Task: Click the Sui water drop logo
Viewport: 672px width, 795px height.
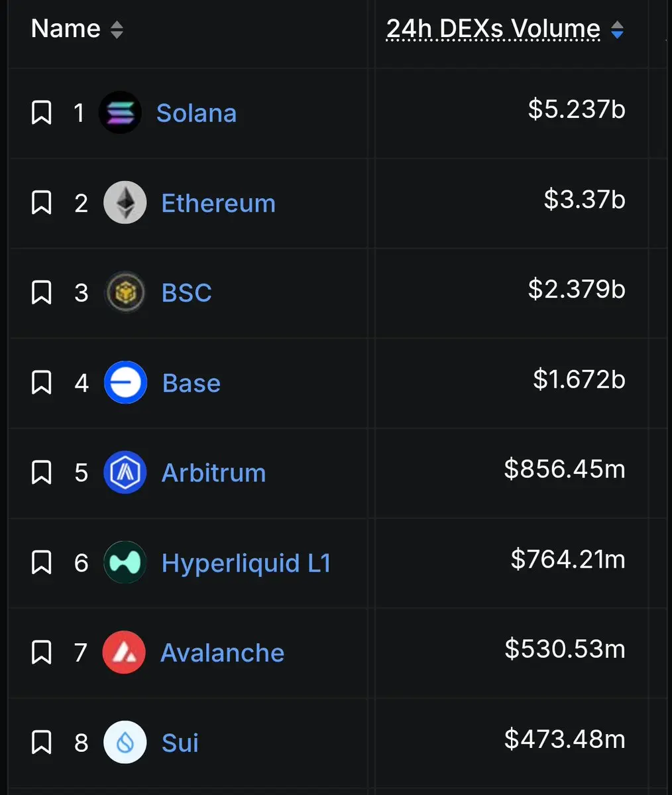Action: click(x=125, y=742)
